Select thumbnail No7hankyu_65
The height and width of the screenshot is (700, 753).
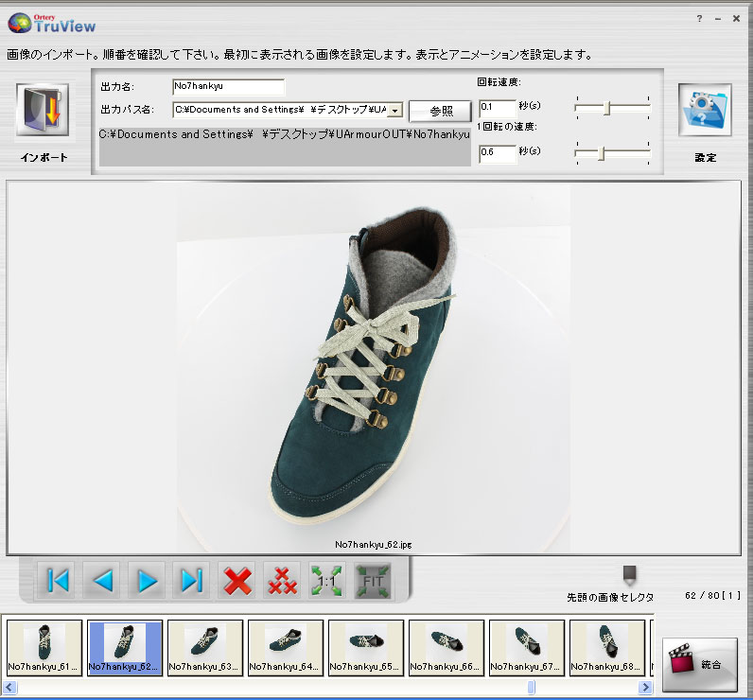pyautogui.click(x=366, y=648)
